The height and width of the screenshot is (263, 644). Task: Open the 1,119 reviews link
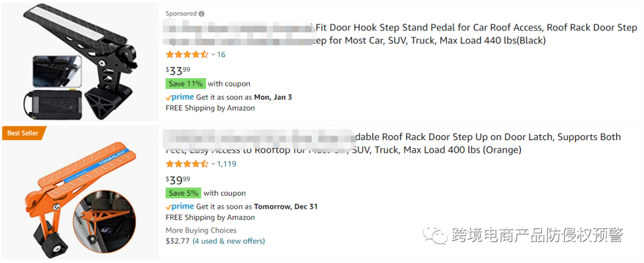pyautogui.click(x=227, y=164)
